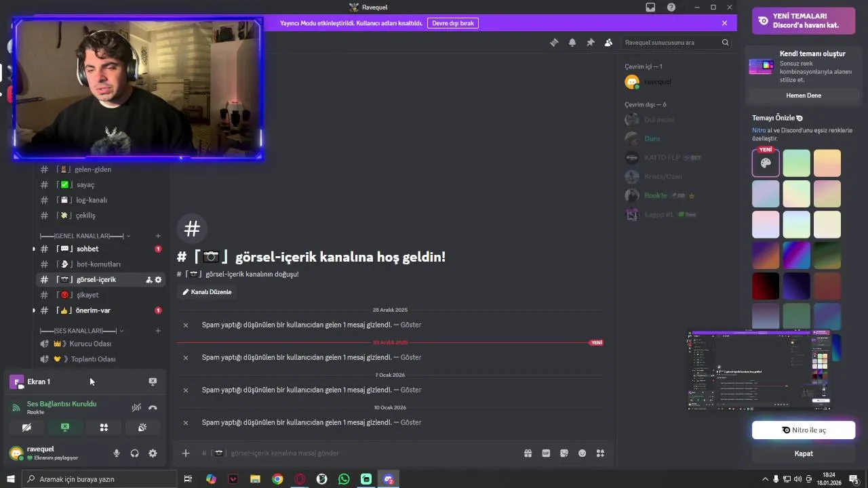Viewport: 868px width, 488px height.
Task: Open edit gear on görsel-içerik channel
Action: (159, 280)
